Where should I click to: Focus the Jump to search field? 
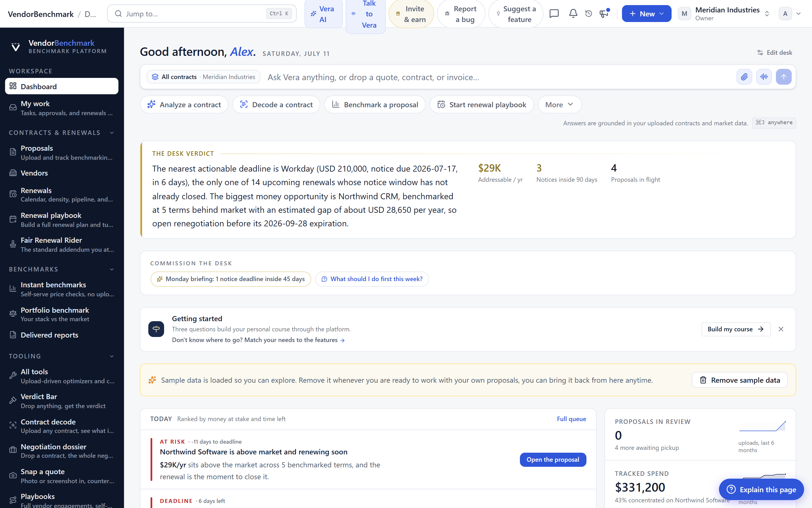(202, 14)
